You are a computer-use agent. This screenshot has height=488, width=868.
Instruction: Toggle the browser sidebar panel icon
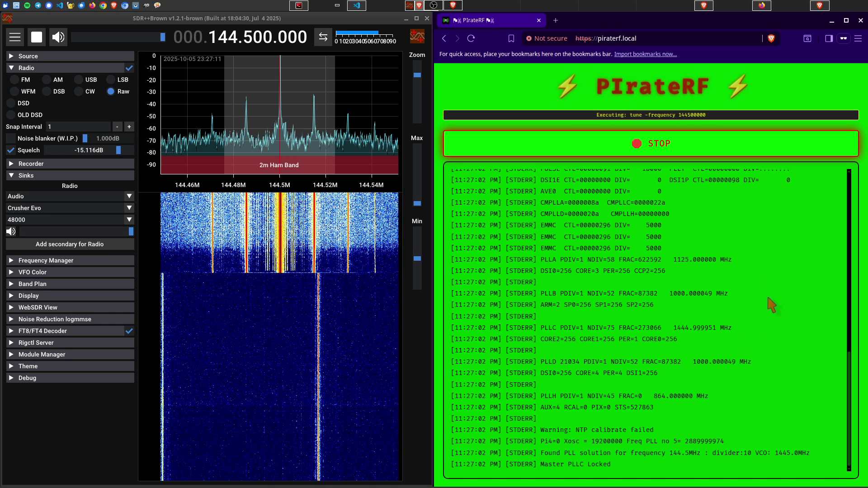[829, 38]
